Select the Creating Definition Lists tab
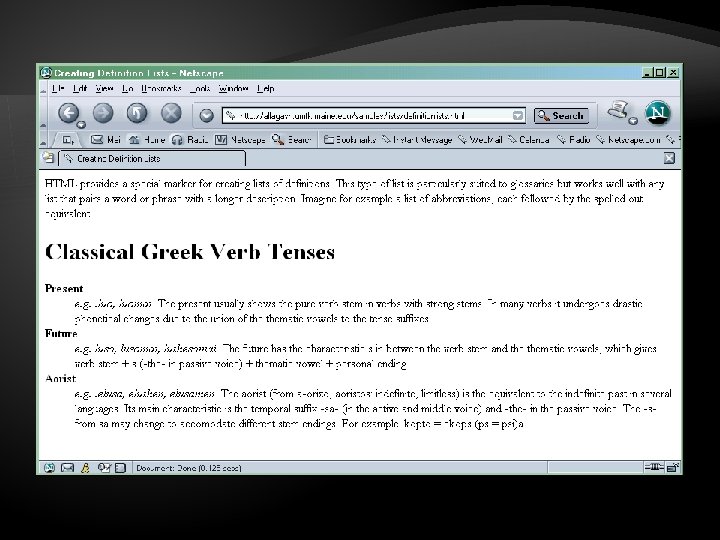The width and height of the screenshot is (720, 540). (152, 159)
